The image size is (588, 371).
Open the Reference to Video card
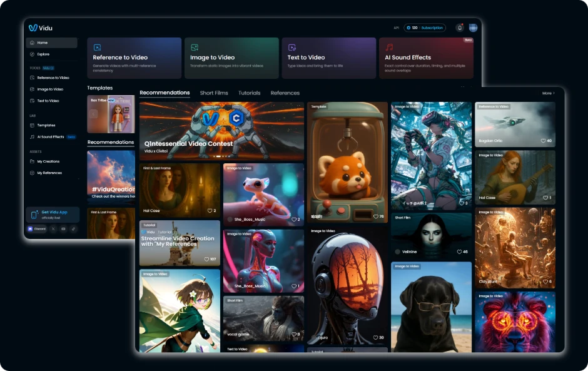click(134, 58)
